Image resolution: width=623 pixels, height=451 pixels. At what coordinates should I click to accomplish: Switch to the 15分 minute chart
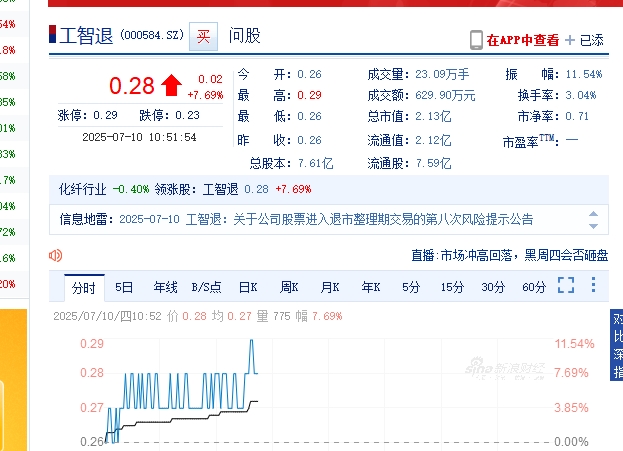click(x=452, y=287)
